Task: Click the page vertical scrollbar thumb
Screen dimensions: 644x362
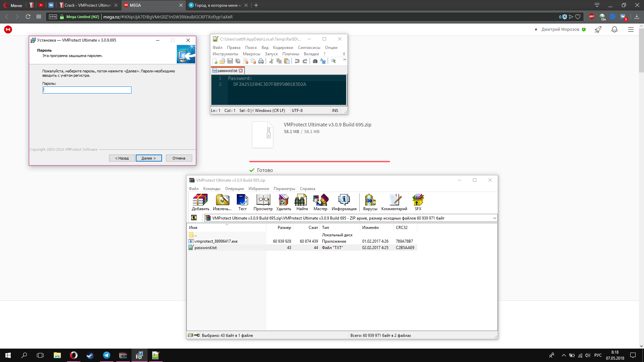Action: click(641, 50)
